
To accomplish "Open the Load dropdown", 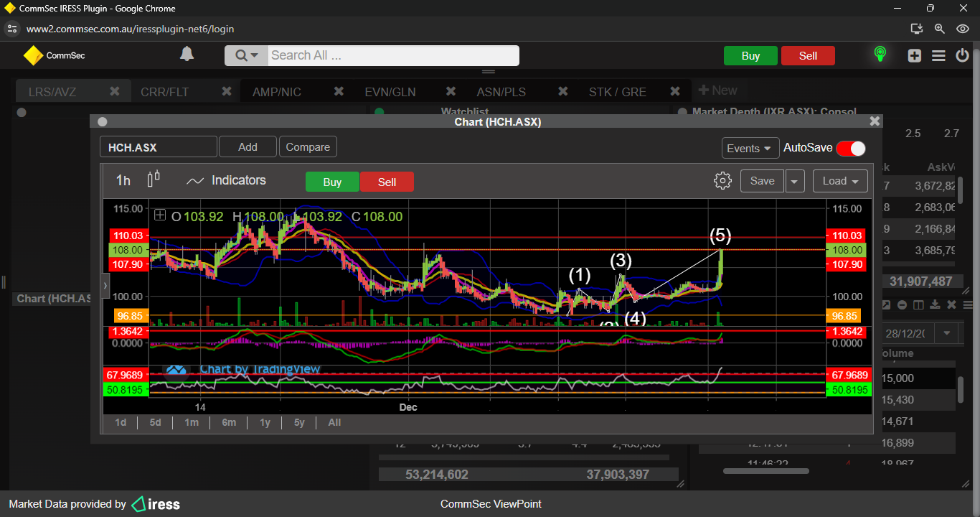I will click(x=840, y=181).
